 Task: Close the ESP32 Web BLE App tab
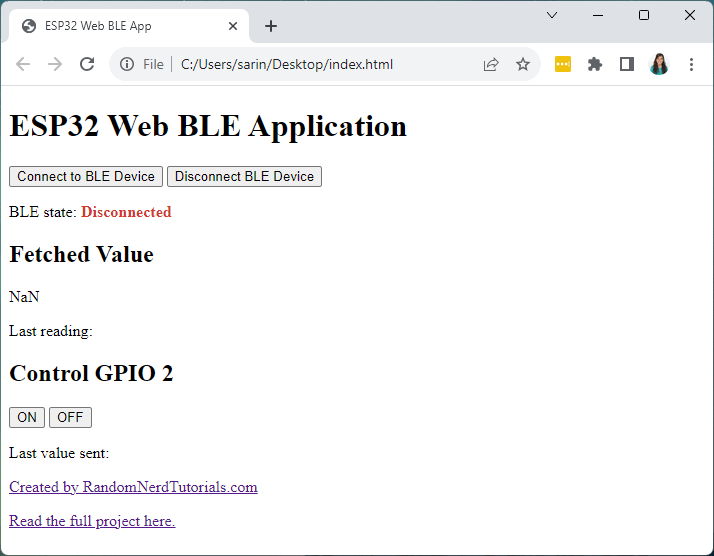click(x=233, y=26)
